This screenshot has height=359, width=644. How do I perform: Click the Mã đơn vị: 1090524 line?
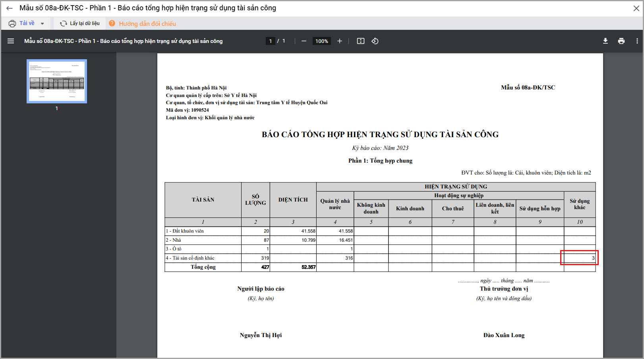pyautogui.click(x=187, y=110)
